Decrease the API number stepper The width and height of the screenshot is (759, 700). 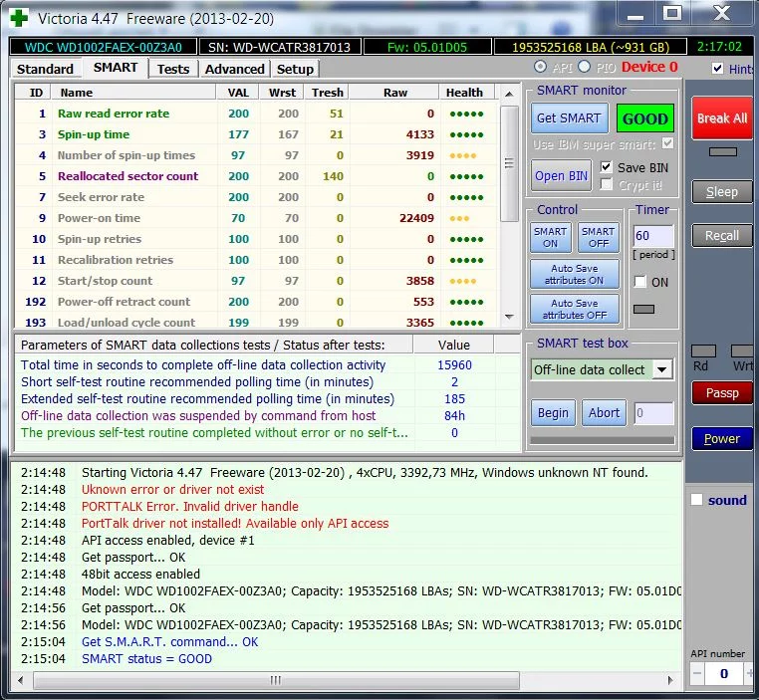(696, 674)
